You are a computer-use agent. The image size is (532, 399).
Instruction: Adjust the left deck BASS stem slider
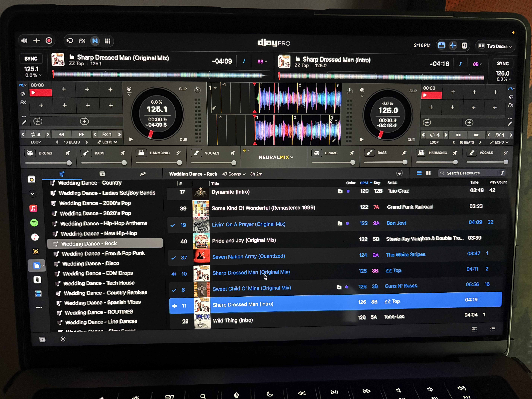pos(124,163)
